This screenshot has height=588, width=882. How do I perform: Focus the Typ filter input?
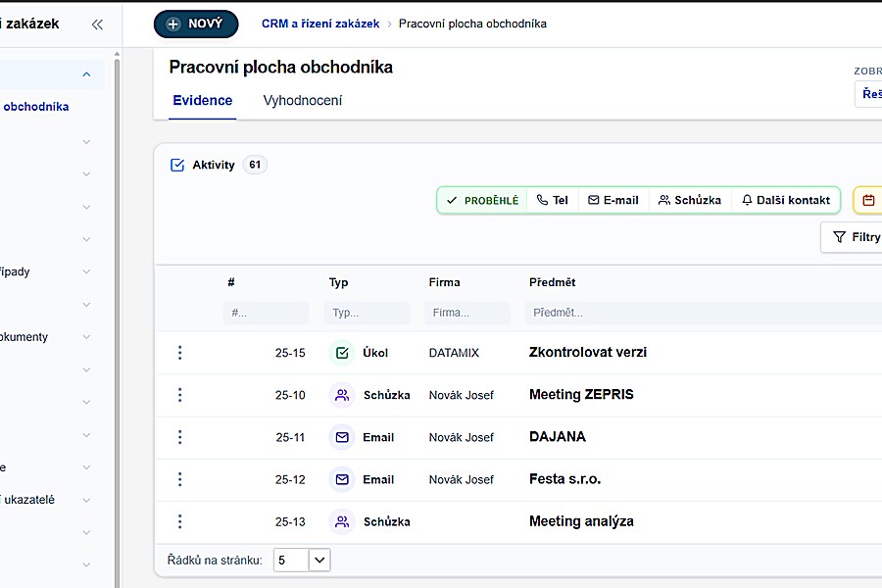[x=367, y=313]
